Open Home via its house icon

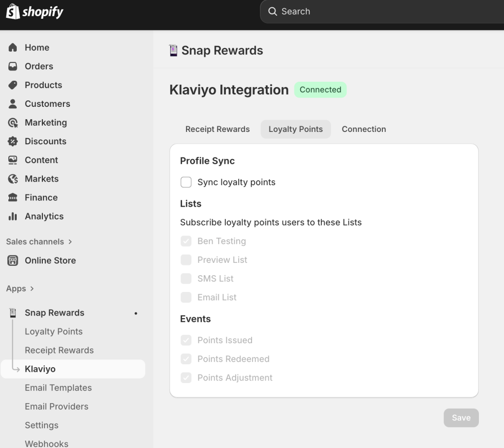tap(13, 48)
